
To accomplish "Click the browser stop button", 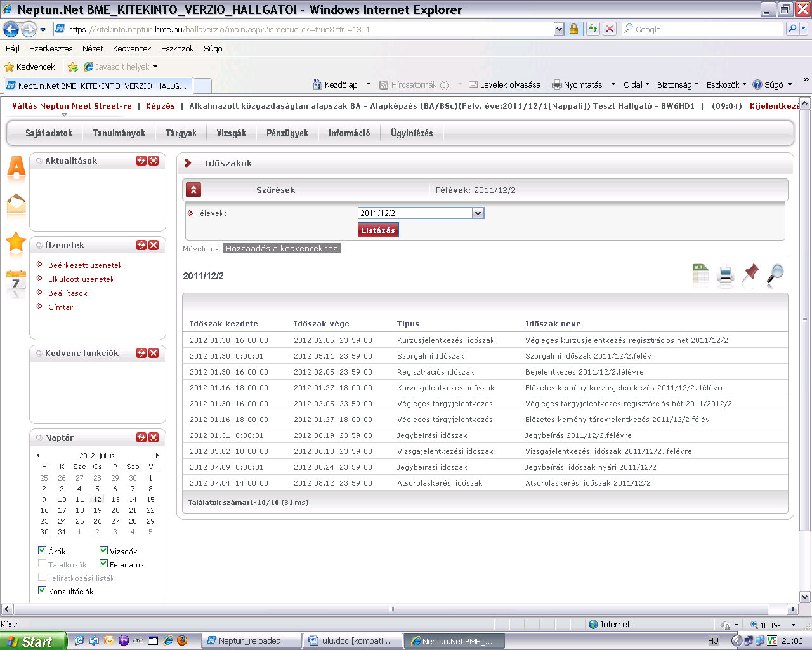I will 610,29.
